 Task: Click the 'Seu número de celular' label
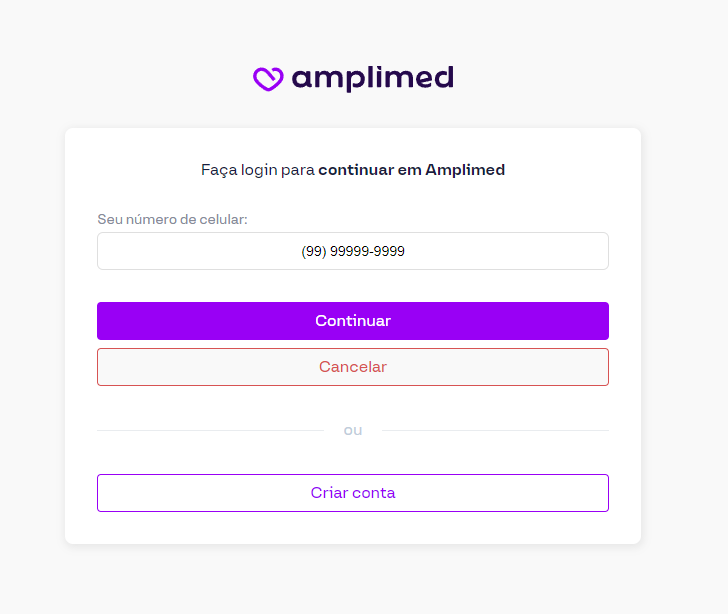point(172,219)
